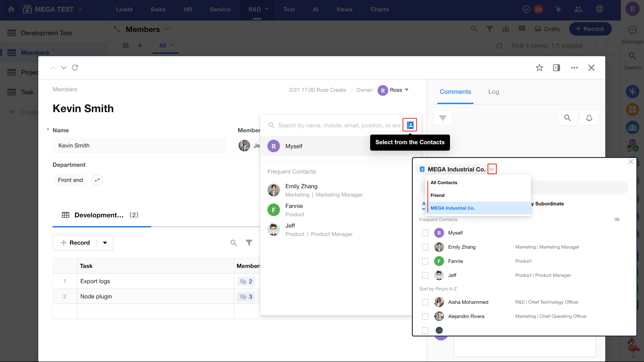
Task: Open the record's more options ellipsis
Action: coord(574,68)
